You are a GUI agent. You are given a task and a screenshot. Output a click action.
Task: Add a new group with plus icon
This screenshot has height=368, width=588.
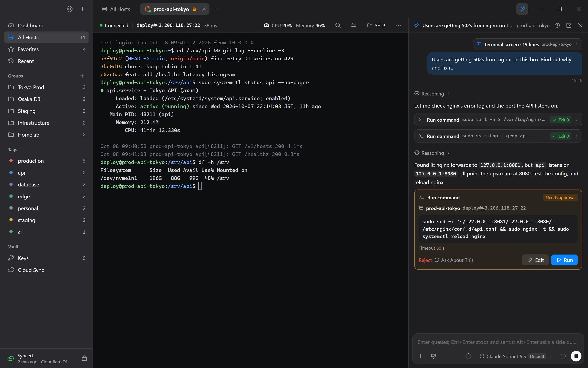[82, 76]
